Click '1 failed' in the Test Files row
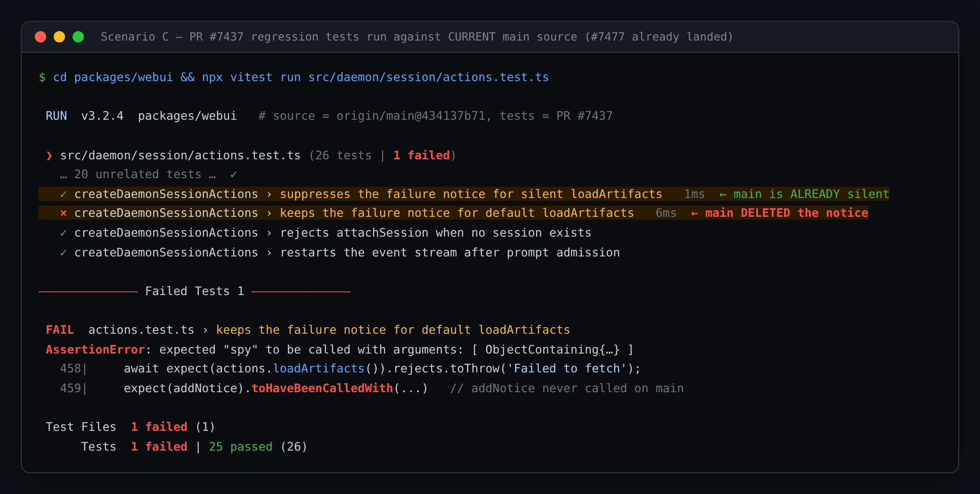This screenshot has width=980, height=494. coord(159,427)
